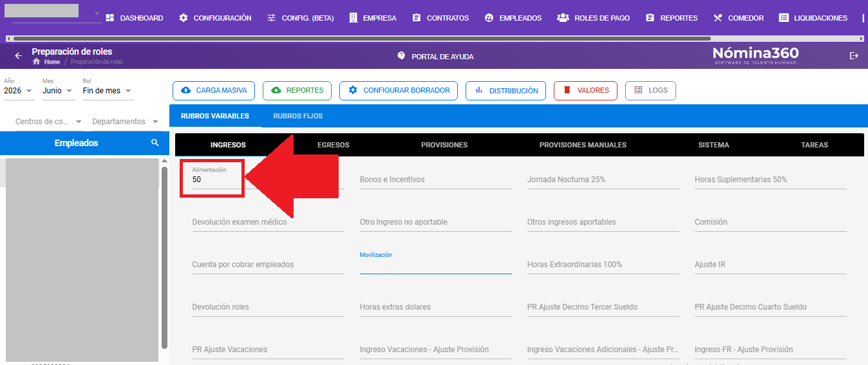This screenshot has height=365, width=868.
Task: Search employees with the magnifier icon
Action: pyautogui.click(x=155, y=143)
